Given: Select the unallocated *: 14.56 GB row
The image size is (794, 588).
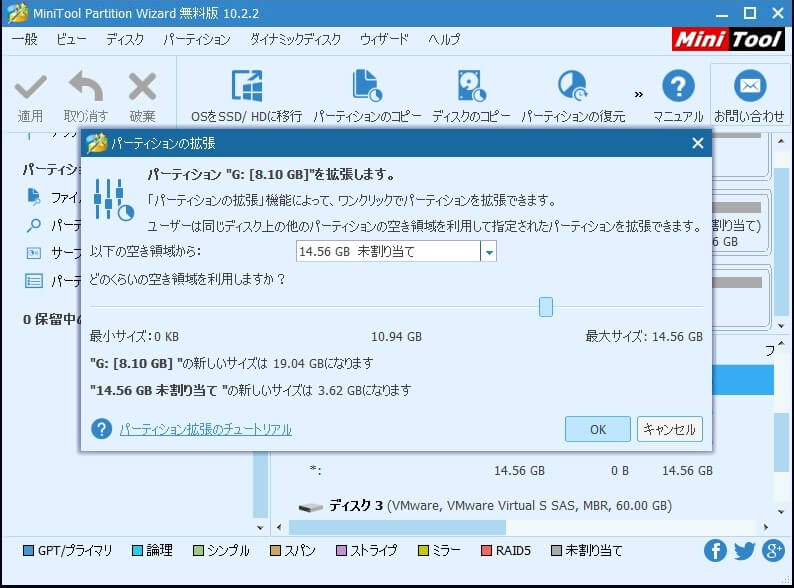Looking at the screenshot, I should point(511,471).
